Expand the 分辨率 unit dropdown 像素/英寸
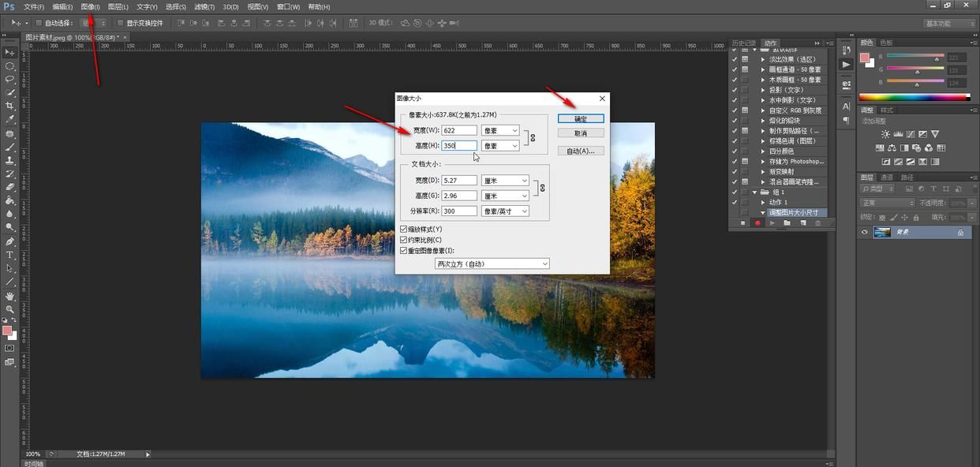This screenshot has height=467, width=980. [505, 211]
